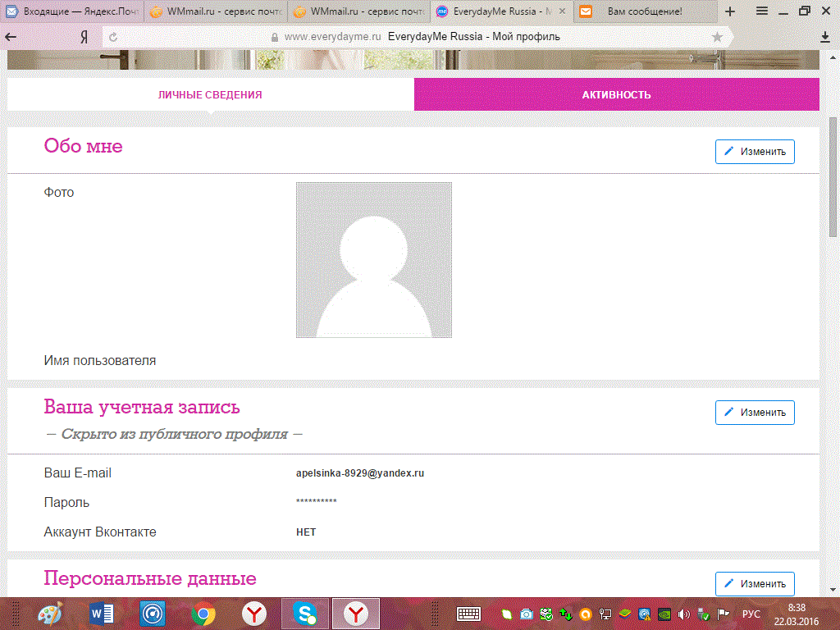Click the Ваша учетная запись heading
Image resolution: width=840 pixels, height=630 pixels.
tap(142, 407)
